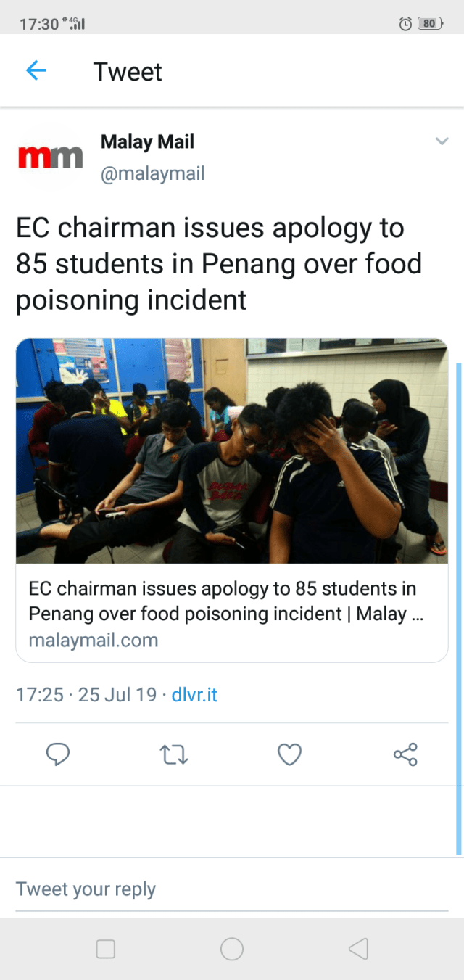
Task: Tap the share icon
Action: coord(405,754)
